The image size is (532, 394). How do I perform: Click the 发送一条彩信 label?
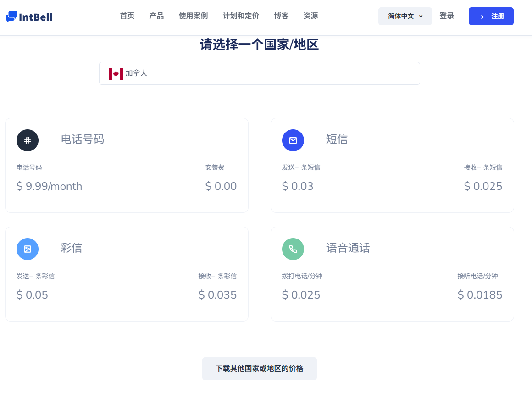36,276
